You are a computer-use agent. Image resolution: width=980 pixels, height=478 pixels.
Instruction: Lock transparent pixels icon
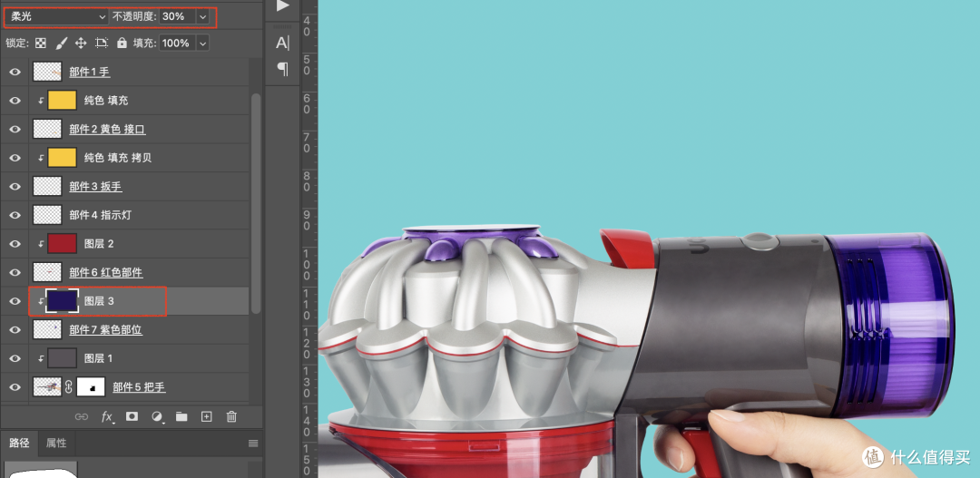[41, 44]
